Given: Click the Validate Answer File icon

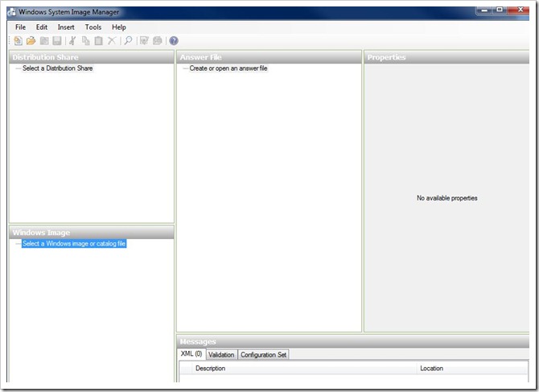Looking at the screenshot, I should click(x=144, y=41).
